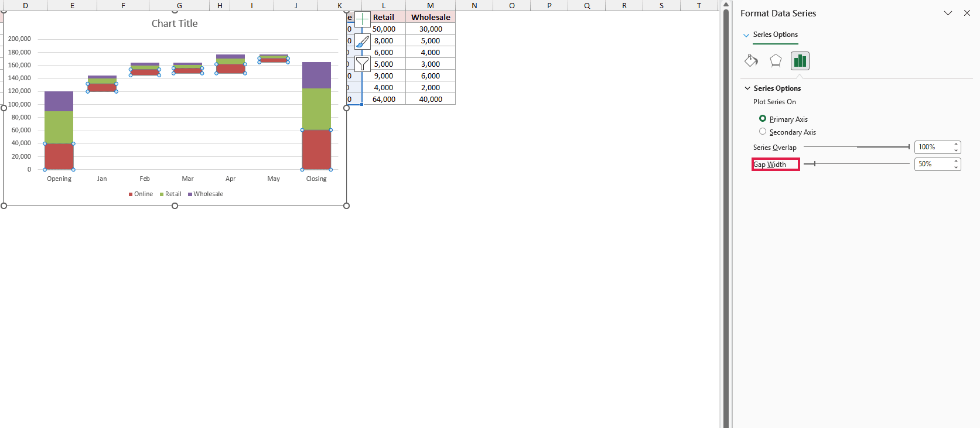The image size is (980, 428).
Task: Select Retail legend entry
Action: pos(170,194)
